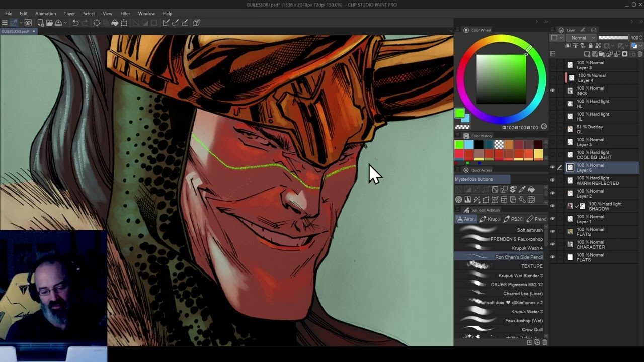Pick the light blue Color History swatch

coord(468,145)
